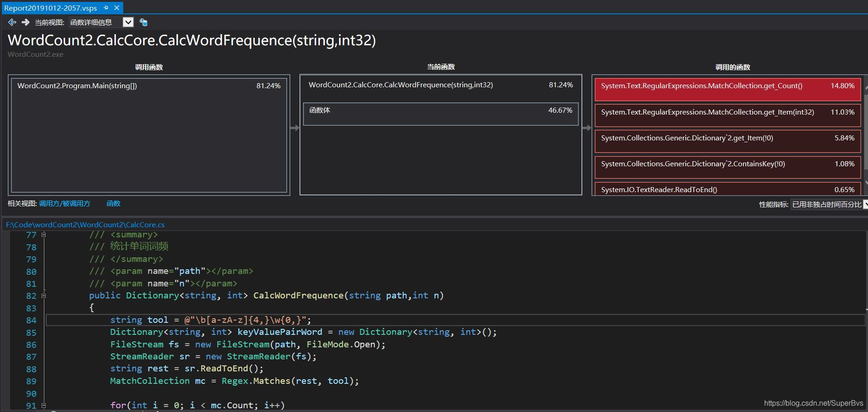Click the 调用函数 column heading
The width and height of the screenshot is (868, 412).
tap(149, 67)
